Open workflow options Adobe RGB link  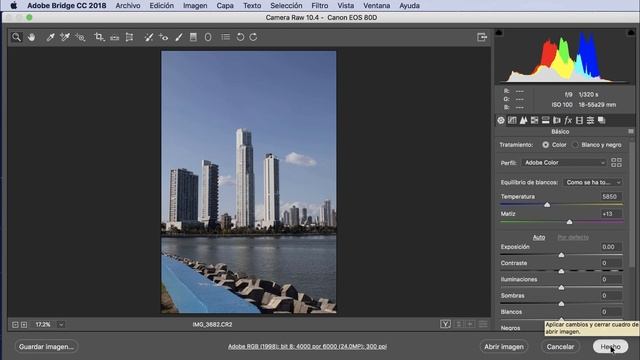307,347
